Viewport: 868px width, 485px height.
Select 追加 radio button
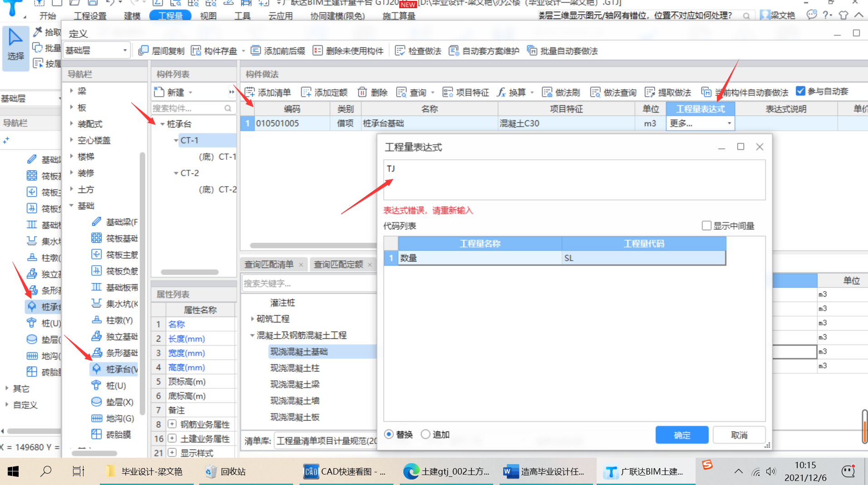[425, 434]
